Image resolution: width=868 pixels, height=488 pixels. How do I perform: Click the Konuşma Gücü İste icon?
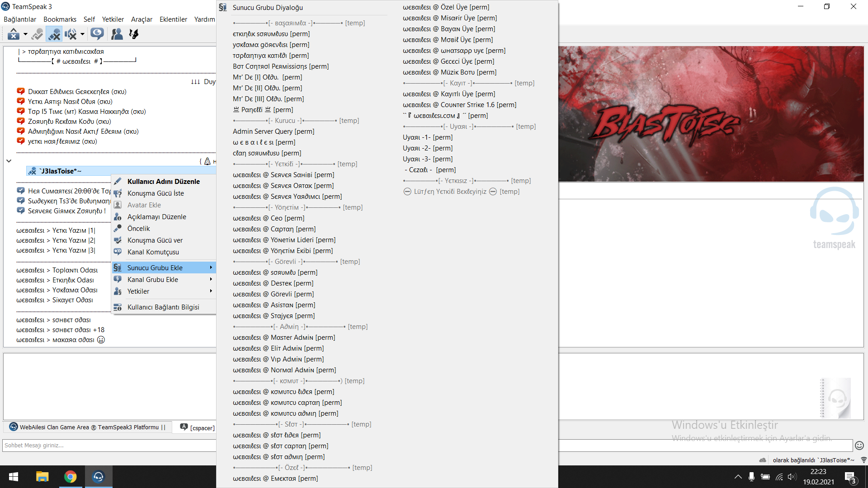[x=118, y=193]
